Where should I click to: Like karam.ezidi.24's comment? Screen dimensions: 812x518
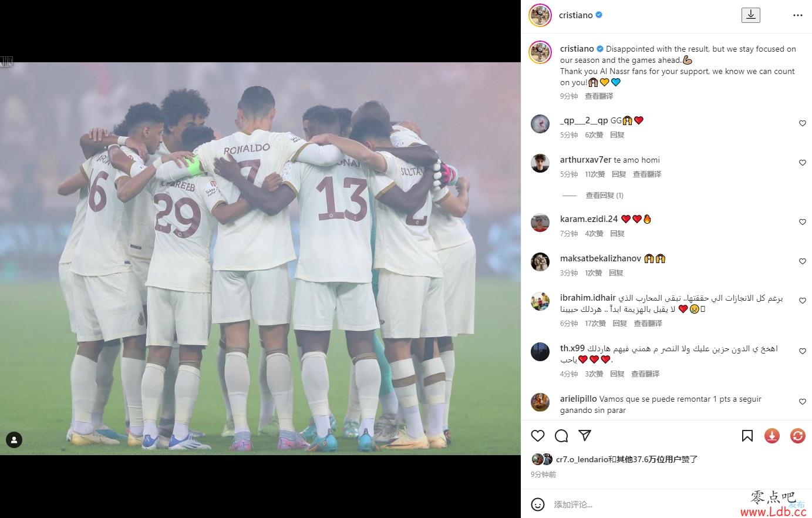803,222
